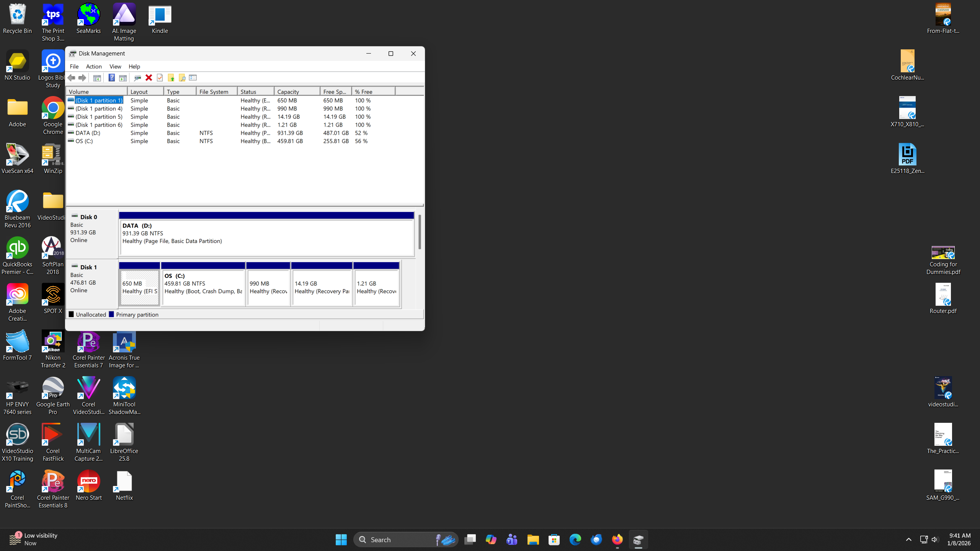The image size is (980, 551).
Task: Open the View menu
Action: click(x=115, y=67)
